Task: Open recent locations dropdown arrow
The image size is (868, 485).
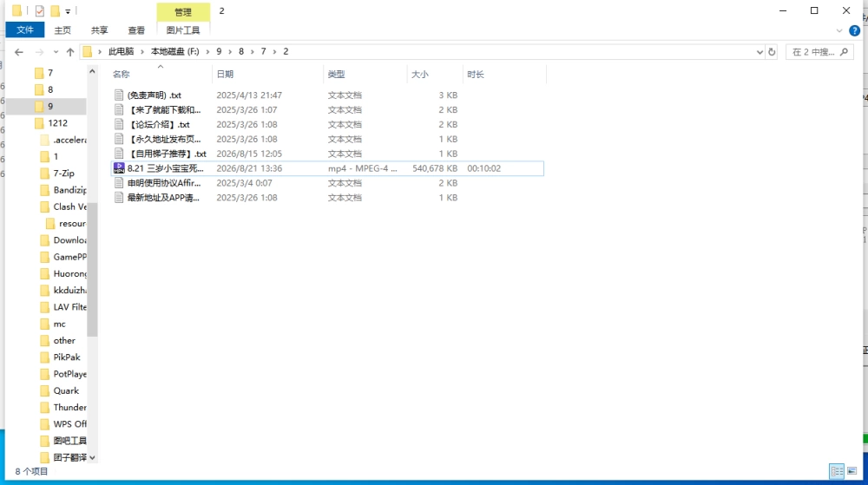Action: click(x=56, y=52)
